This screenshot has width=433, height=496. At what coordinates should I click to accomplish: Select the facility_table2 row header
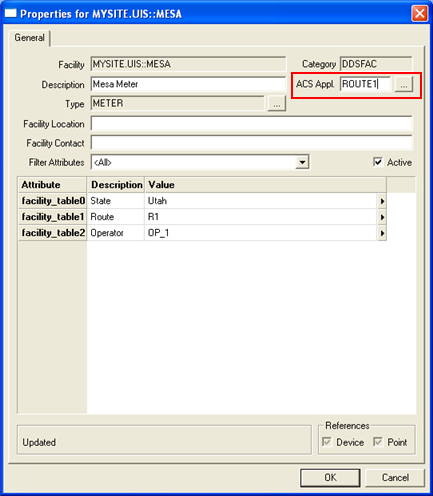coord(52,233)
